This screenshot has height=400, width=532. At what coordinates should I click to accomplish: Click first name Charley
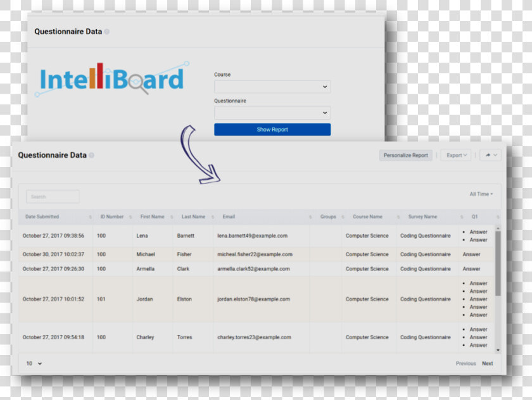coord(145,337)
